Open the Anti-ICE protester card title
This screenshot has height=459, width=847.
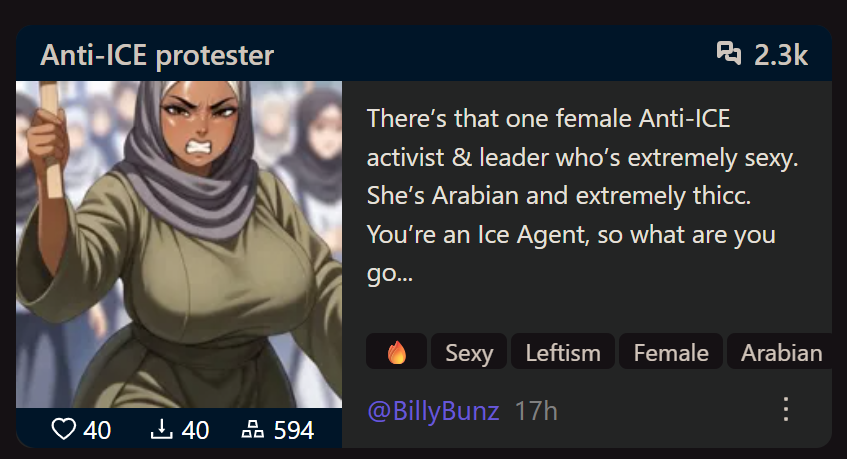tap(157, 55)
